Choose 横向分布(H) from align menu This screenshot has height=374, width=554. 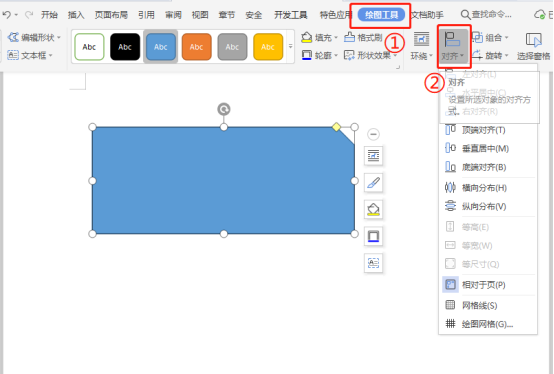coord(488,188)
